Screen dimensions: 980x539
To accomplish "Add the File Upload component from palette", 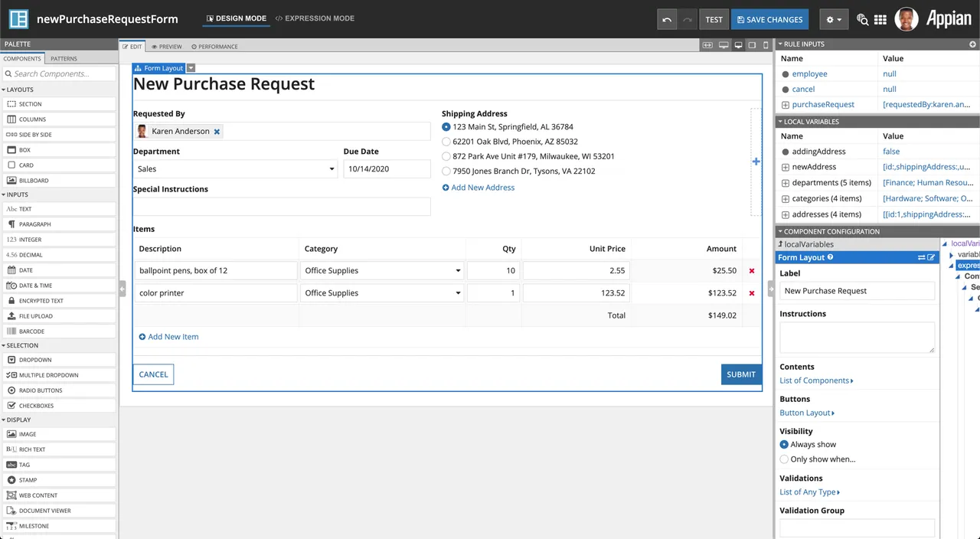I will click(x=59, y=316).
